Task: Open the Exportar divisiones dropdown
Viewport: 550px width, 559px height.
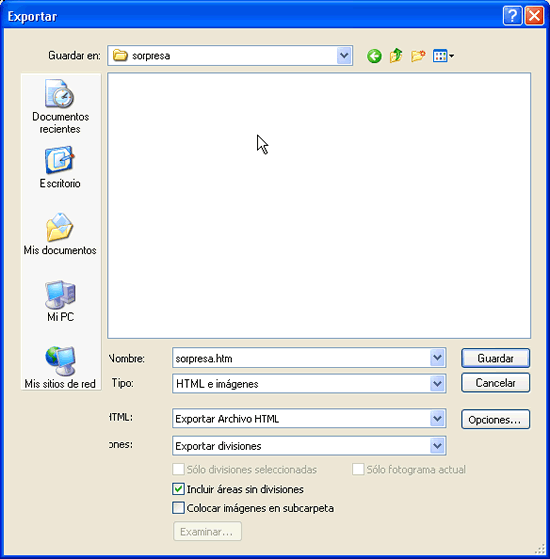Action: (437, 446)
